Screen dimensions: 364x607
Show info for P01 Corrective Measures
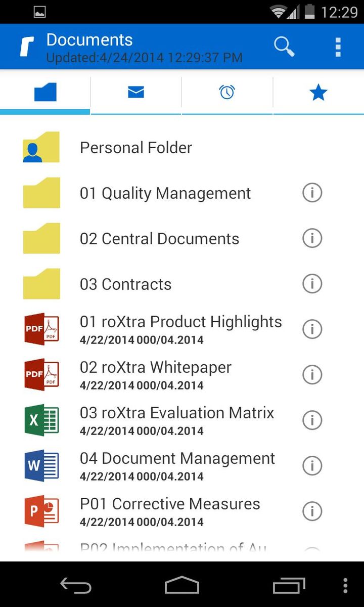[312, 511]
